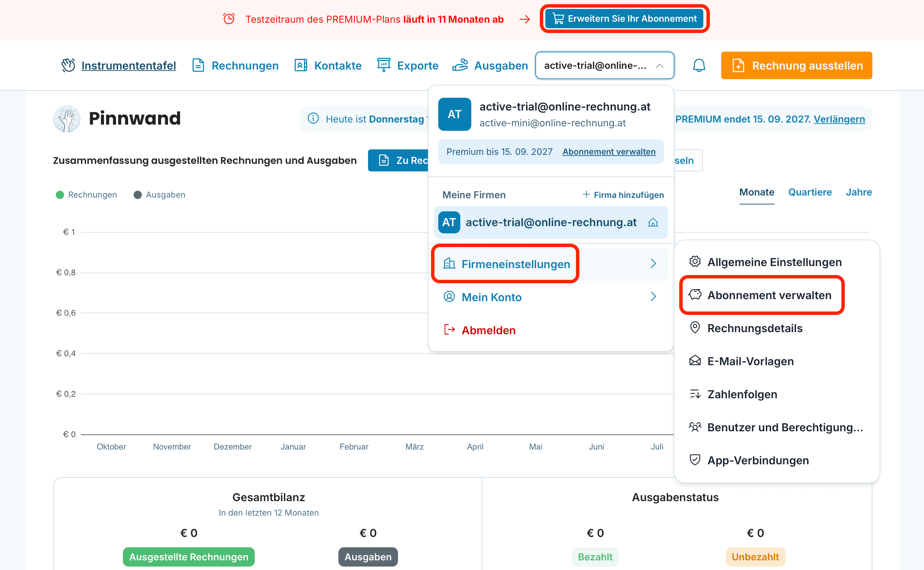Click the alarm clock icon in trial banner
This screenshot has width=924, height=570.
click(x=229, y=19)
